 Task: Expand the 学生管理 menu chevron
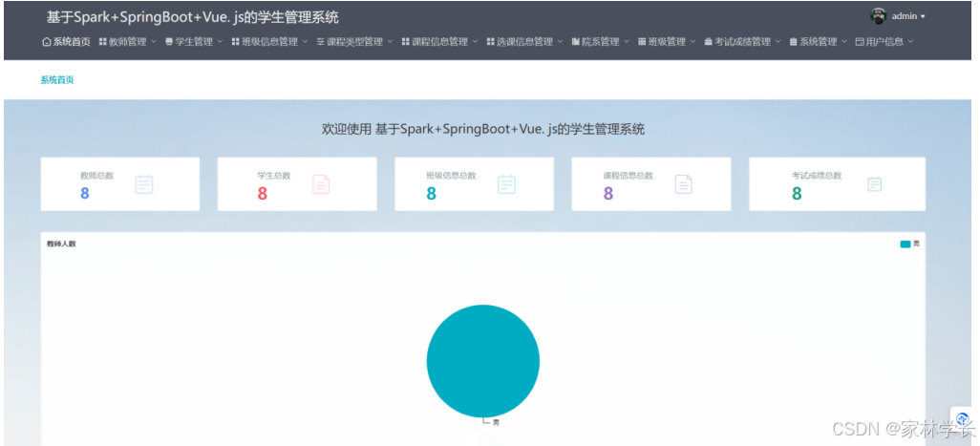220,42
